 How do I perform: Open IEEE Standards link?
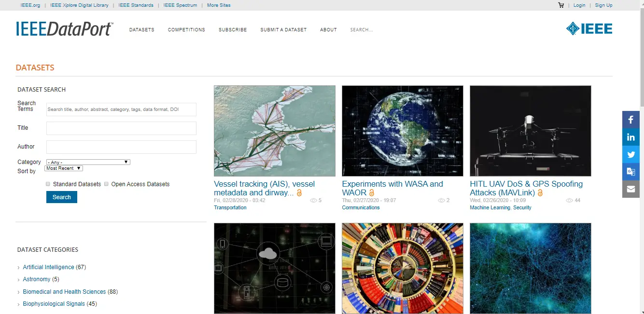pos(136,5)
